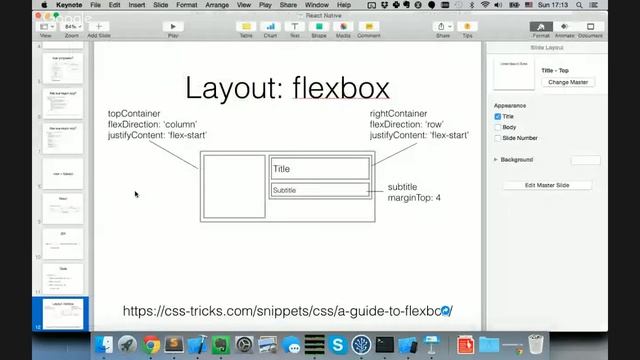The width and height of the screenshot is (640, 360).
Task: Open the Window menu
Action: click(317, 5)
